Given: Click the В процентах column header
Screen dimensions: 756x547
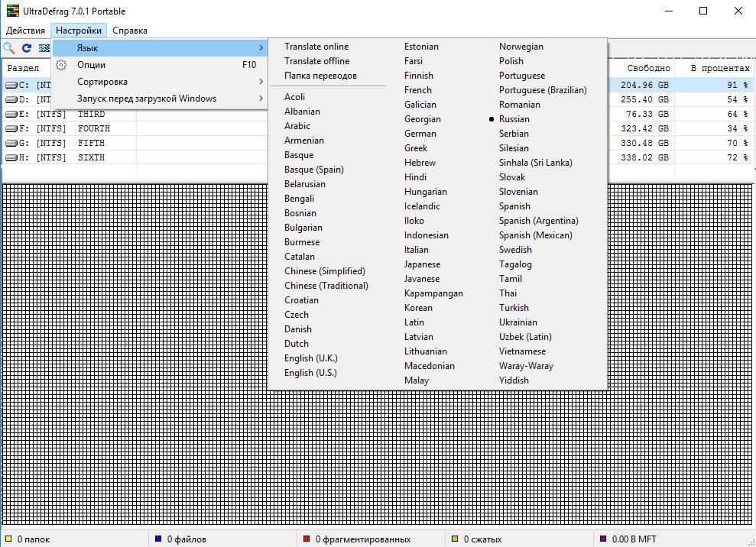Looking at the screenshot, I should coord(720,68).
